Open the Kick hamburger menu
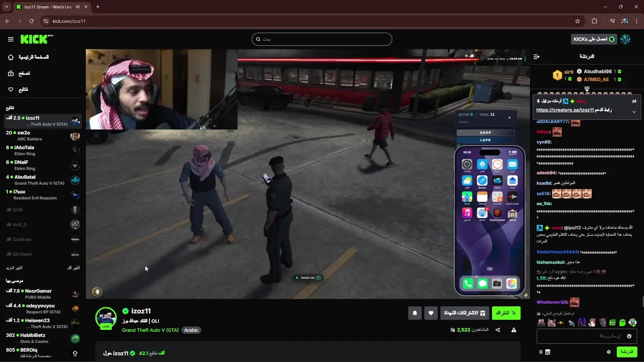 click(x=11, y=39)
